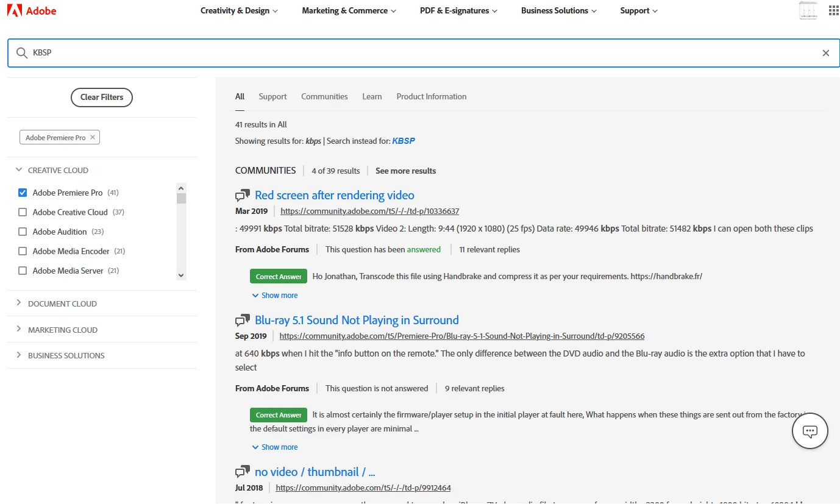Click See more results link
The image size is (840, 504).
[405, 171]
